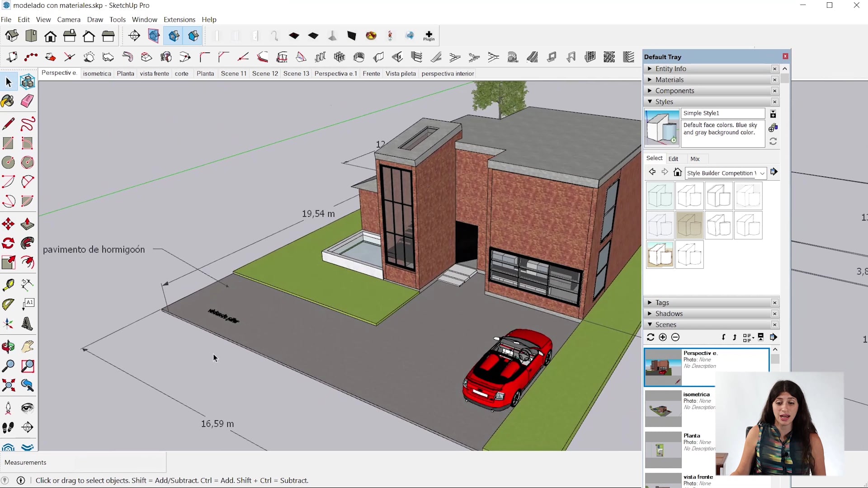Collapse the Styles panel
This screenshot has height=488, width=868.
pyautogui.click(x=650, y=102)
